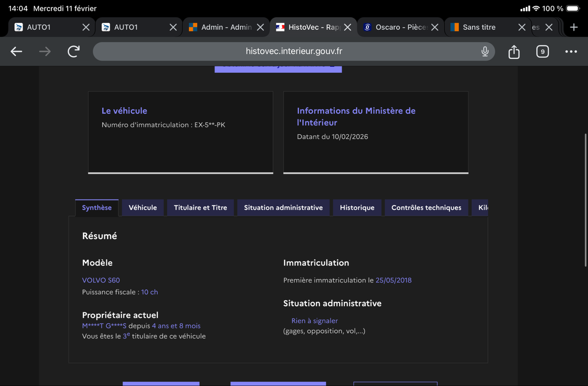588x386 pixels.
Task: Click the page's vertical scrollbar
Action: [586, 200]
